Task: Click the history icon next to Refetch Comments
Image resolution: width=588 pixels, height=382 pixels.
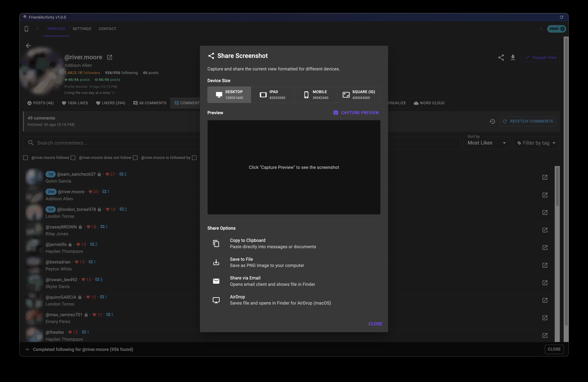Action: (492, 121)
